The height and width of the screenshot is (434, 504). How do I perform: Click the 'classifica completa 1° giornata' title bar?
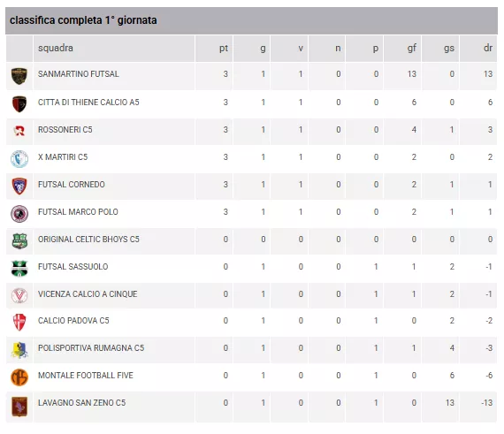[251, 20]
